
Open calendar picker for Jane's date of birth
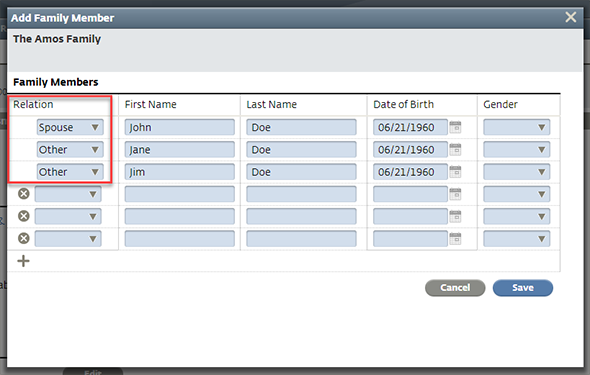(x=455, y=149)
